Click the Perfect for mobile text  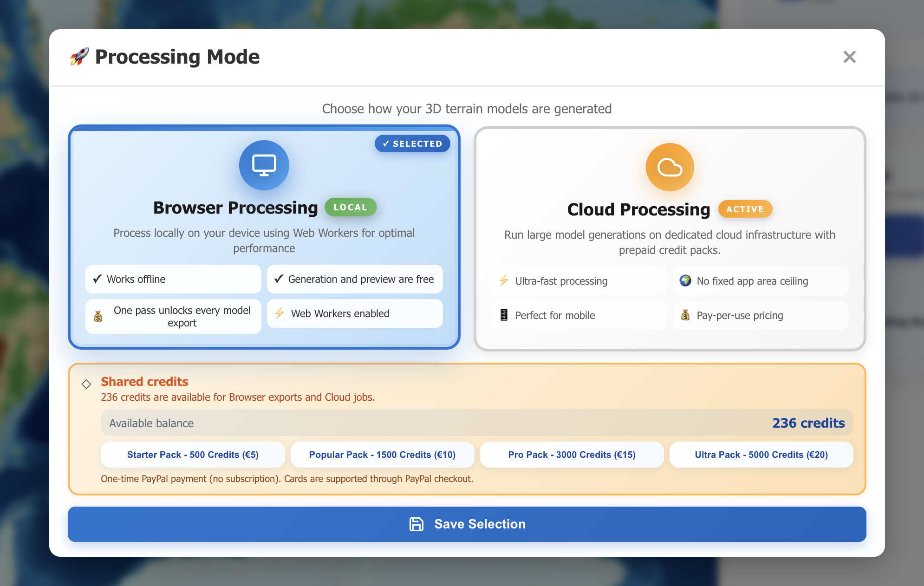coord(555,315)
